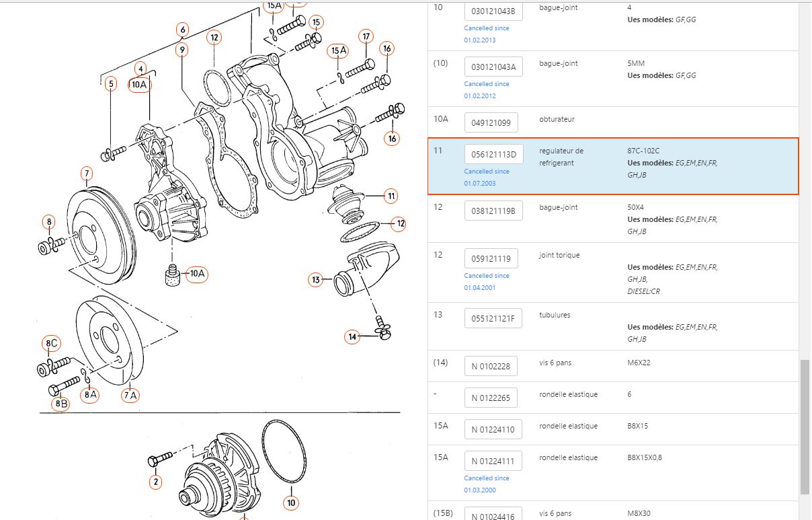Open 'Cancelled since 01.03.2000' link
Screen dimensions: 812x520
click(x=487, y=484)
